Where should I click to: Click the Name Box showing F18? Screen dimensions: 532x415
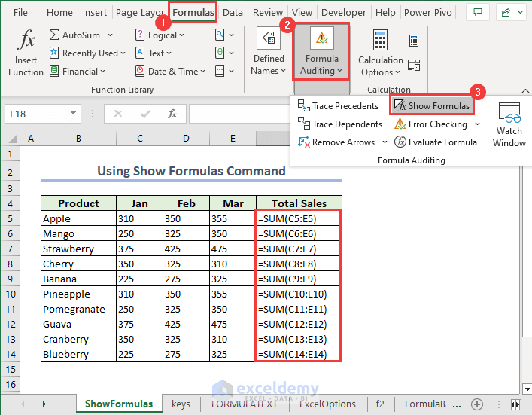pyautogui.click(x=43, y=114)
